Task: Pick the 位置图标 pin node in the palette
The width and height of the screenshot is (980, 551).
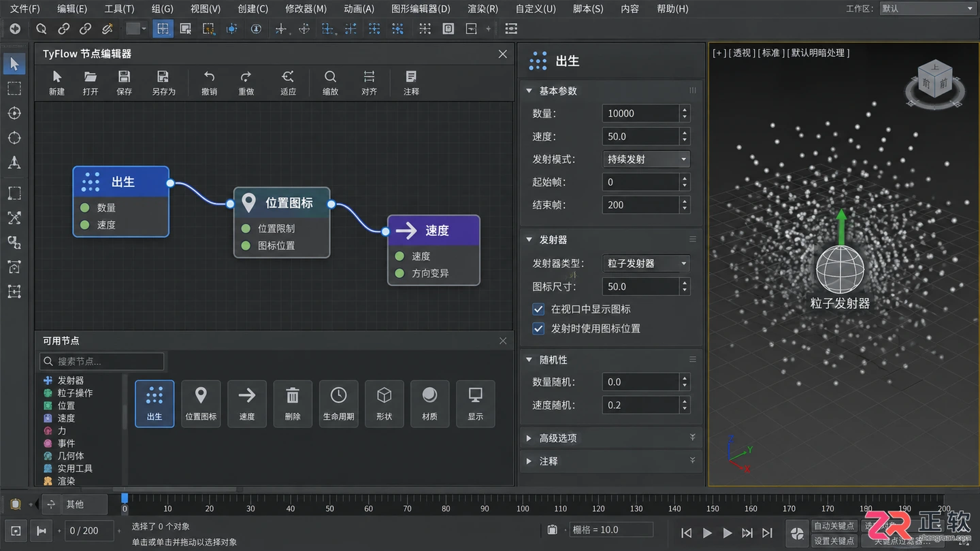Action: (x=201, y=404)
